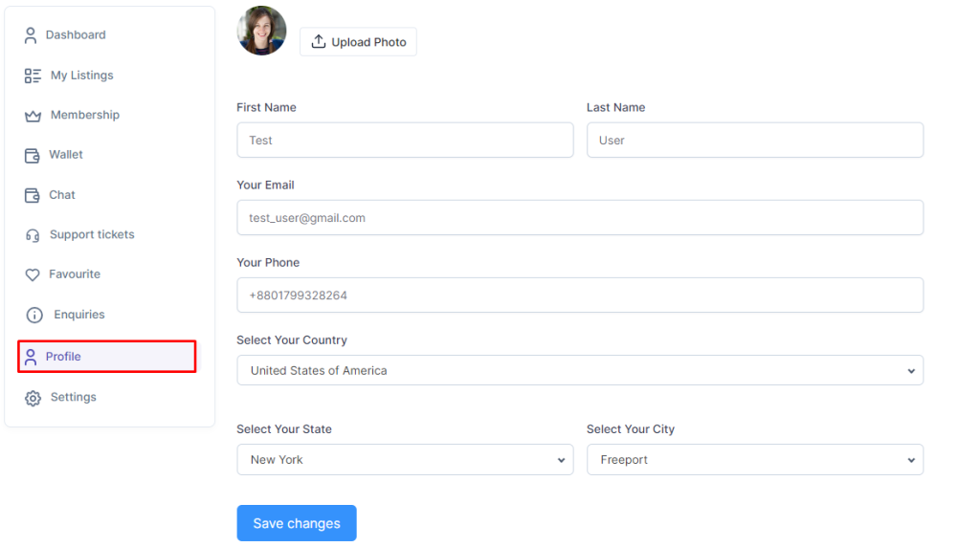This screenshot has height=547, width=980.
Task: Open the Profile menu item
Action: coord(107,357)
